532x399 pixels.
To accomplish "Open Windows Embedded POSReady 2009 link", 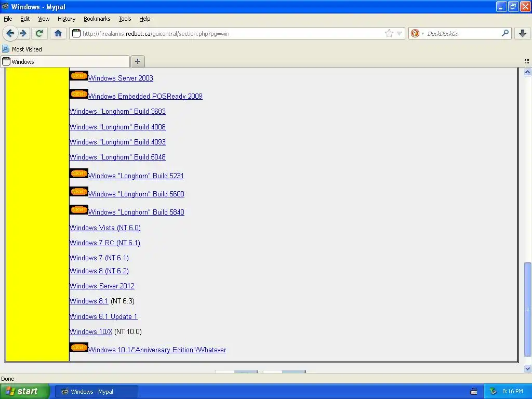I will tap(145, 96).
